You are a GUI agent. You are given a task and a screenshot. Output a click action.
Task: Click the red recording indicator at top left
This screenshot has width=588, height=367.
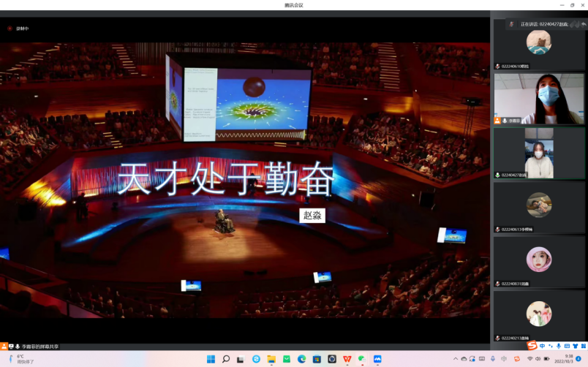coord(10,29)
